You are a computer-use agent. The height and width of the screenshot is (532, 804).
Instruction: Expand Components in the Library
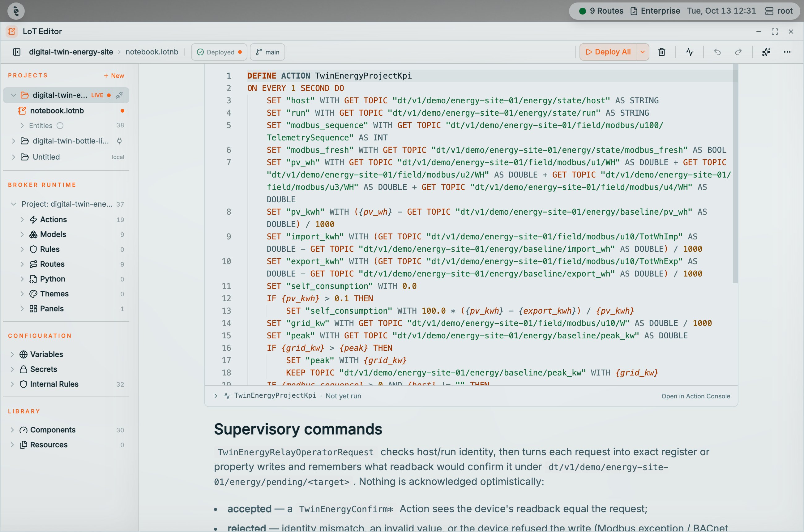[x=13, y=430]
